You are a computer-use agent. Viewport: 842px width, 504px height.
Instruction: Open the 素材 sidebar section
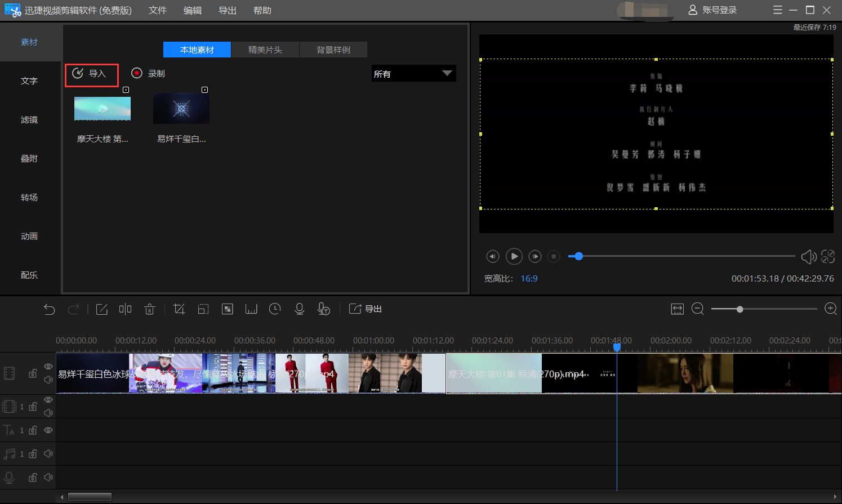click(29, 42)
